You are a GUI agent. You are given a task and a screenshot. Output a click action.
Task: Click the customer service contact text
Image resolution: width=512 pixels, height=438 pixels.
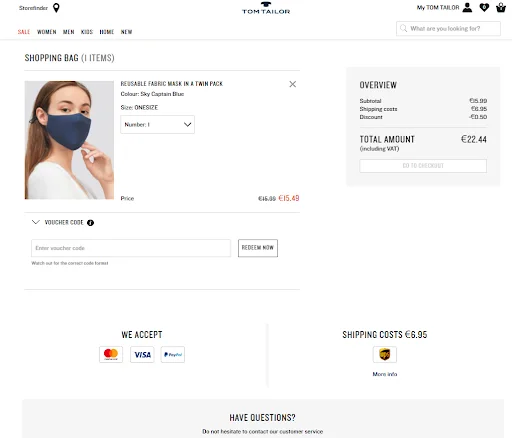262,431
